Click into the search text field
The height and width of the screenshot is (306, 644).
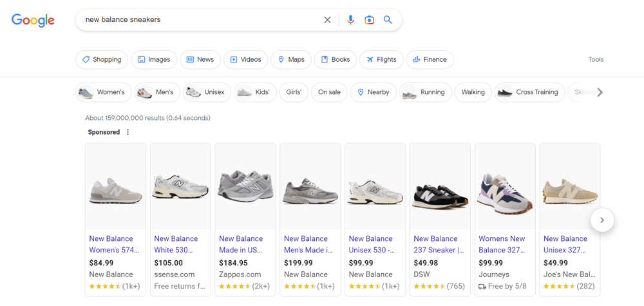pyautogui.click(x=200, y=20)
